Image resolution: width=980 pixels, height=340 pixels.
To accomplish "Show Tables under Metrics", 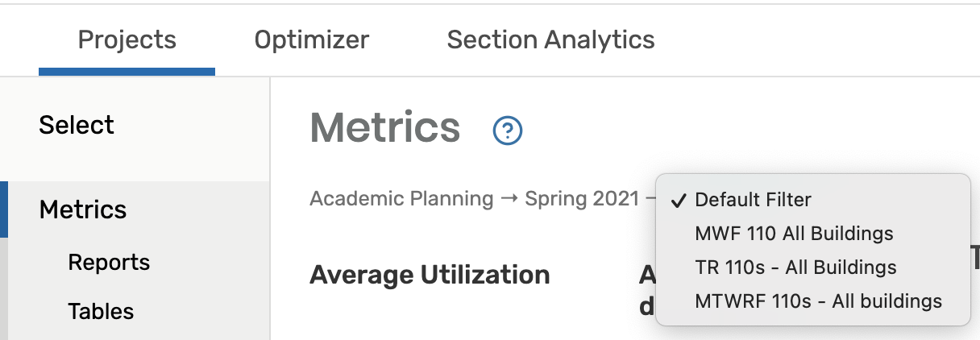I will [101, 311].
